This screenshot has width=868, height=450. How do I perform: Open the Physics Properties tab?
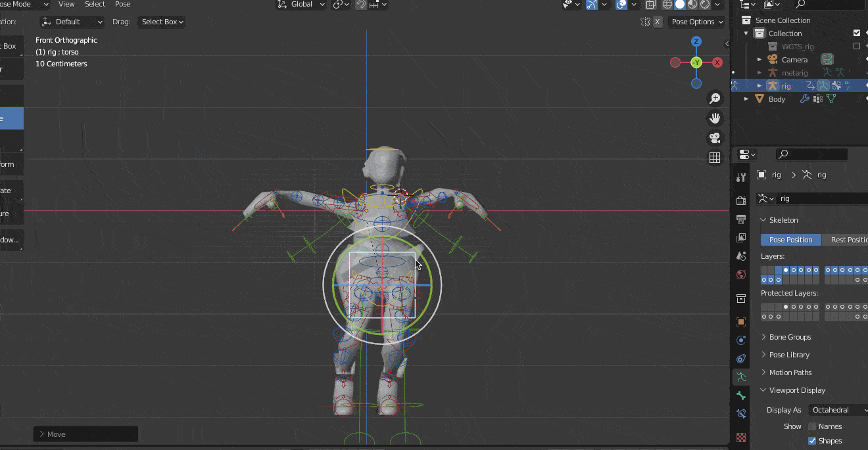coord(740,340)
